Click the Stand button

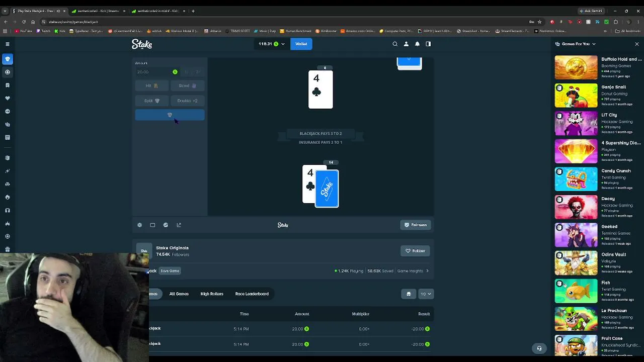tap(187, 86)
